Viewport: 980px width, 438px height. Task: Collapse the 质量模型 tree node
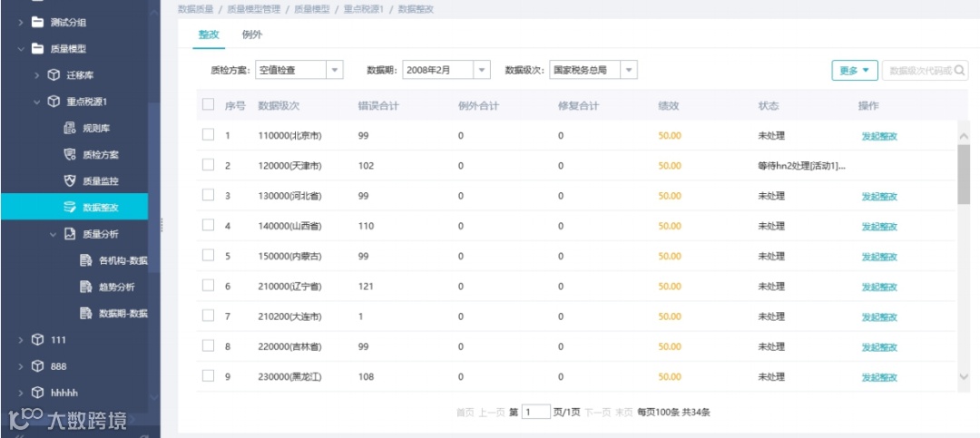(x=21, y=49)
